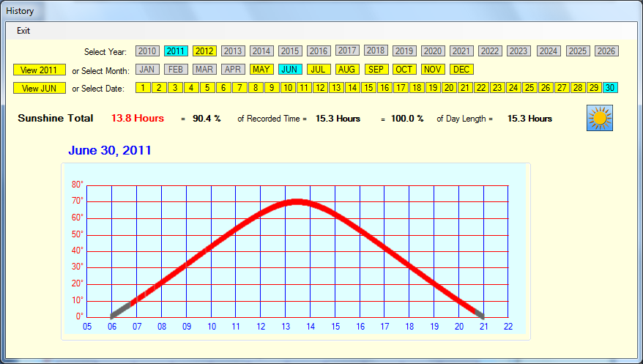Select year 2011
This screenshot has width=643, height=364.
pos(176,51)
